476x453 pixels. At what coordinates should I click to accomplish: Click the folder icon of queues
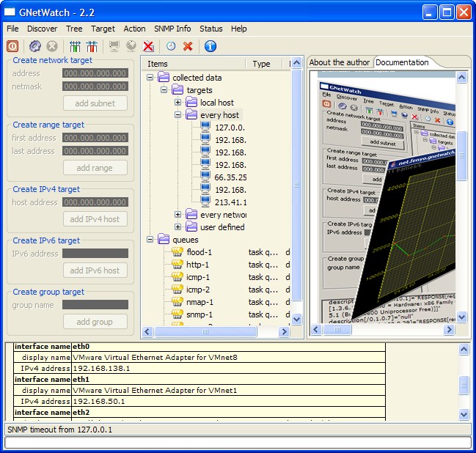click(x=164, y=239)
